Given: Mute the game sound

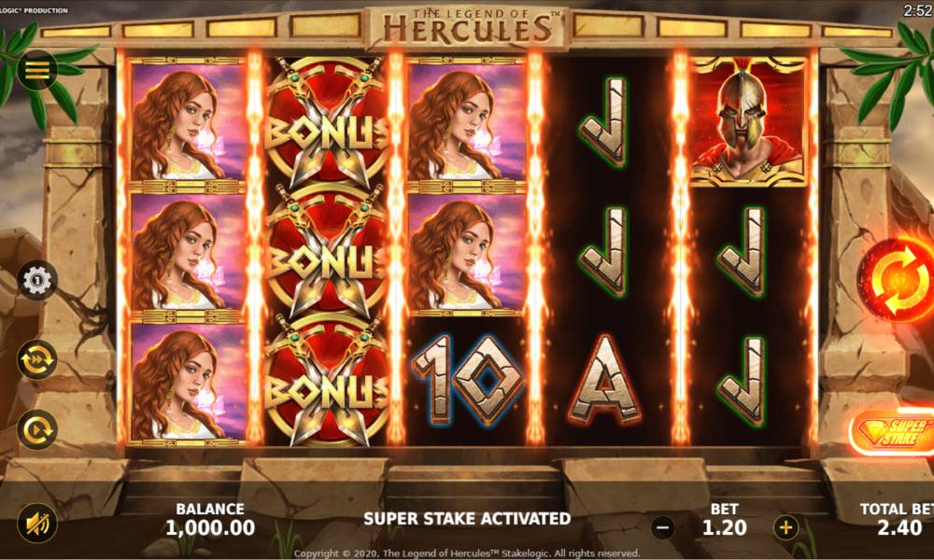Looking at the screenshot, I should click(37, 523).
